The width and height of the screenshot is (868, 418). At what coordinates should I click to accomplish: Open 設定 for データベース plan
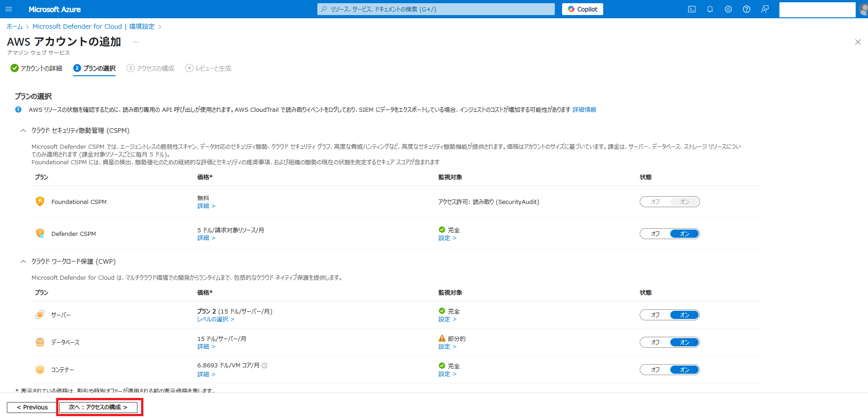click(x=447, y=347)
